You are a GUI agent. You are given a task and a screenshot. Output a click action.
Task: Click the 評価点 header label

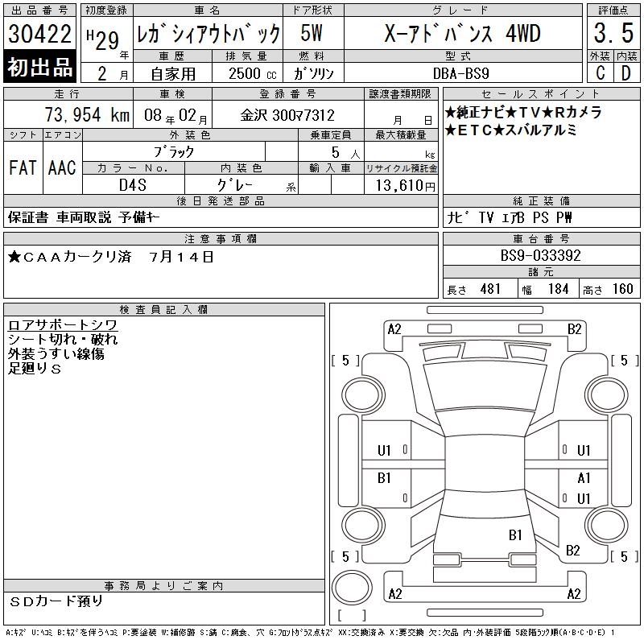click(613, 10)
